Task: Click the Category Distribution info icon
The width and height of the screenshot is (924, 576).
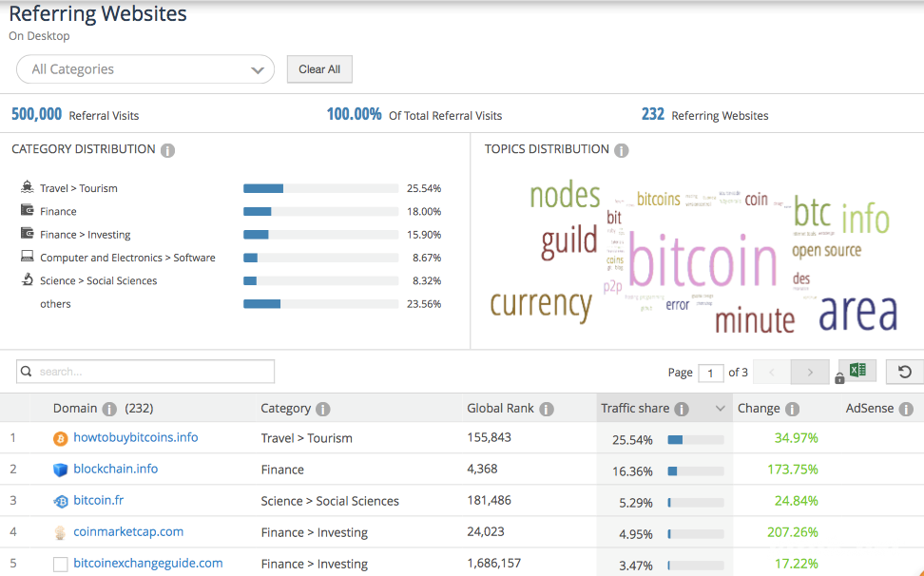Action: tap(168, 150)
